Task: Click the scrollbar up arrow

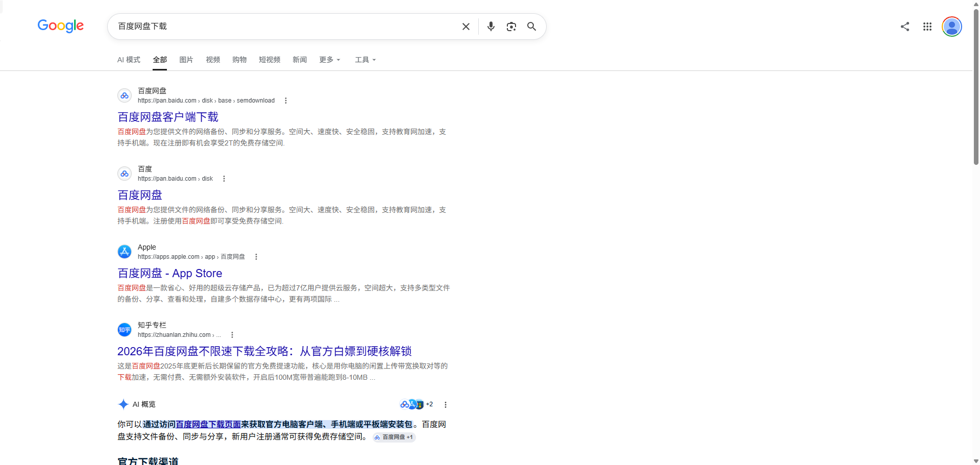Action: pyautogui.click(x=976, y=4)
